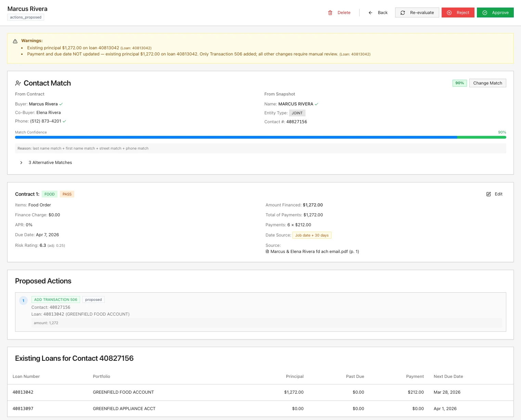
Task: Click the Apr 1, 2026 due date cell
Action: click(445, 409)
